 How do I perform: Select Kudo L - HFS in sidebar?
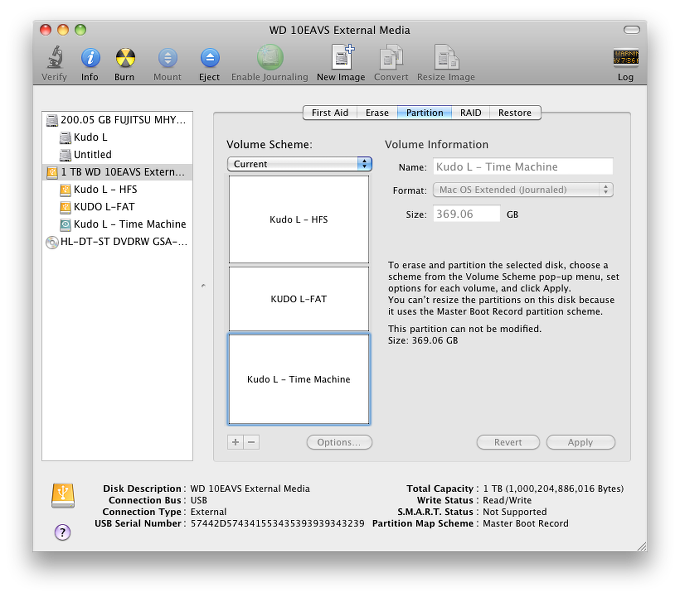(117, 189)
